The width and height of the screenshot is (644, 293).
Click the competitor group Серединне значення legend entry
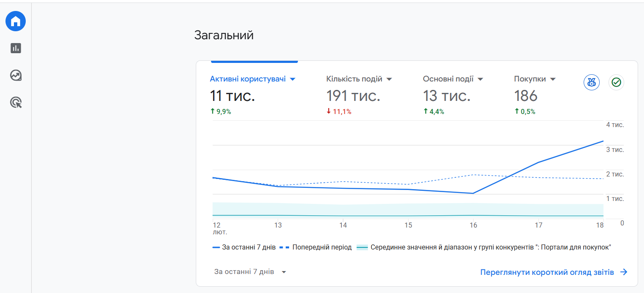(484, 247)
